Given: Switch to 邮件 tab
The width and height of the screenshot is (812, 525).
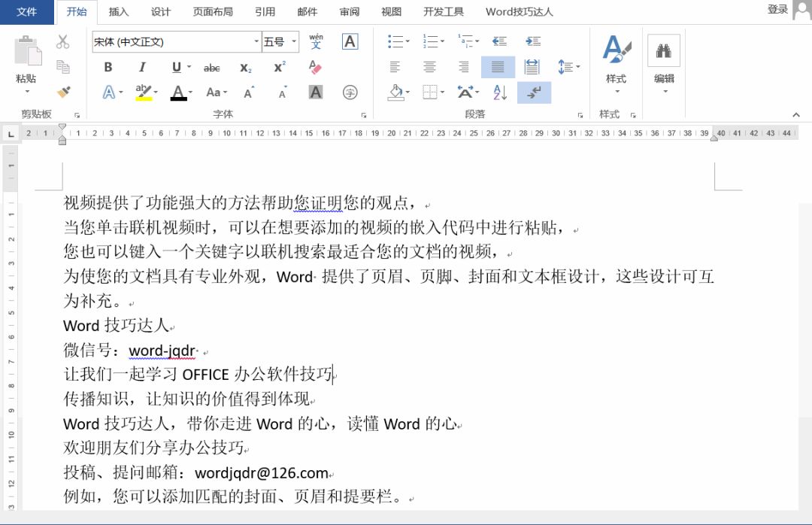Looking at the screenshot, I should 307,12.
